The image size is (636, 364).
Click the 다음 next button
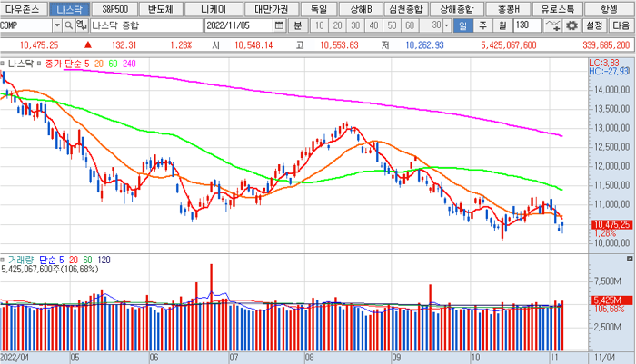621,25
